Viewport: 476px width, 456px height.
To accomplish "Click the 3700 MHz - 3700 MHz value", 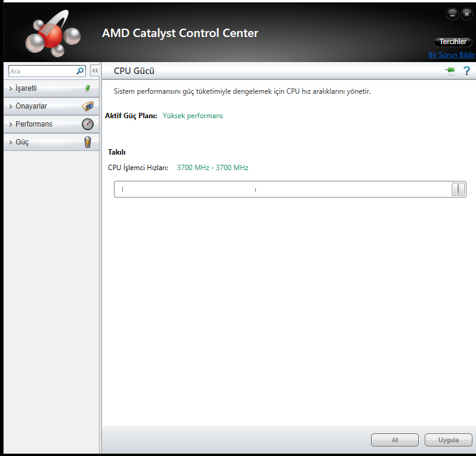I will pyautogui.click(x=212, y=167).
